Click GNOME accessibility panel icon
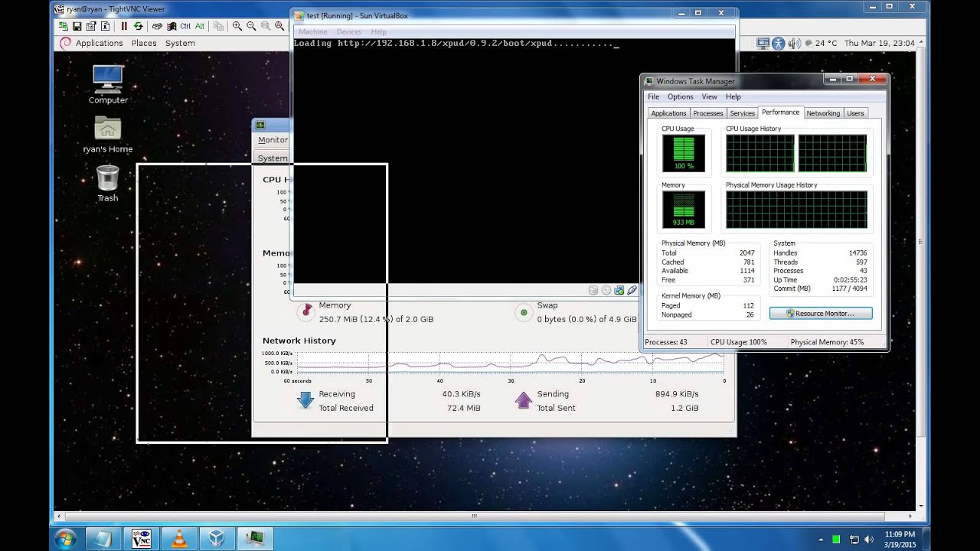Viewport: 980px width, 551px height. [779, 43]
